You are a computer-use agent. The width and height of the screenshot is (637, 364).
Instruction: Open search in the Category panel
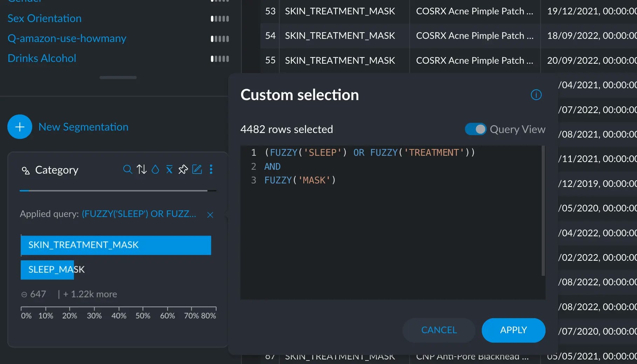click(128, 170)
